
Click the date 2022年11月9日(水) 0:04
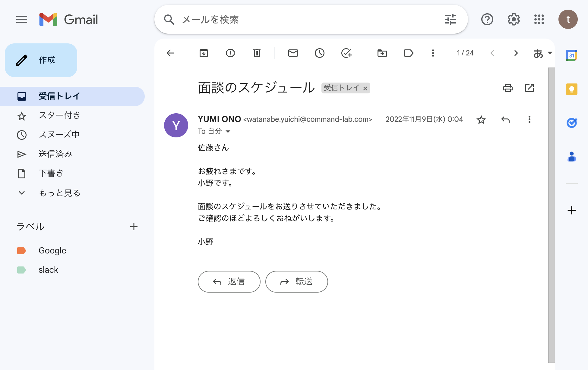(424, 119)
